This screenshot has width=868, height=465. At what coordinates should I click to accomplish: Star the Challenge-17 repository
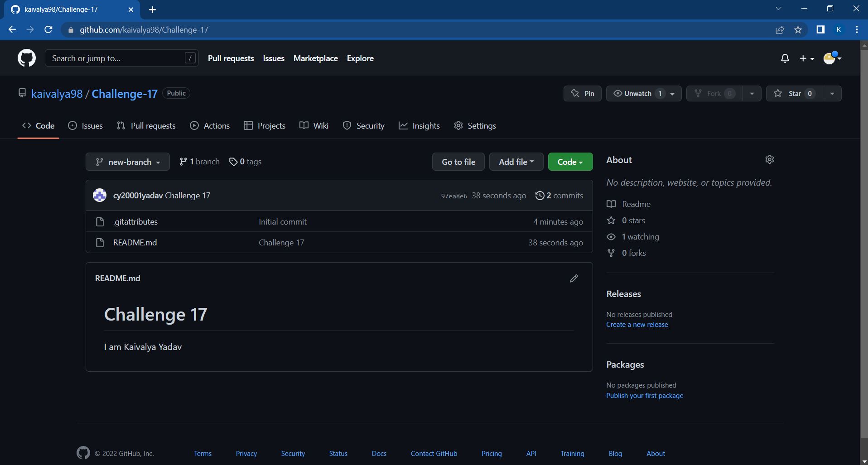tap(794, 93)
